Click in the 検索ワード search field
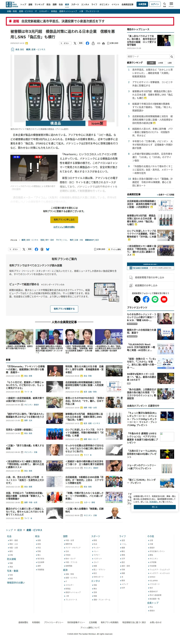Viewport: 180px width, 644px height. point(148,57)
